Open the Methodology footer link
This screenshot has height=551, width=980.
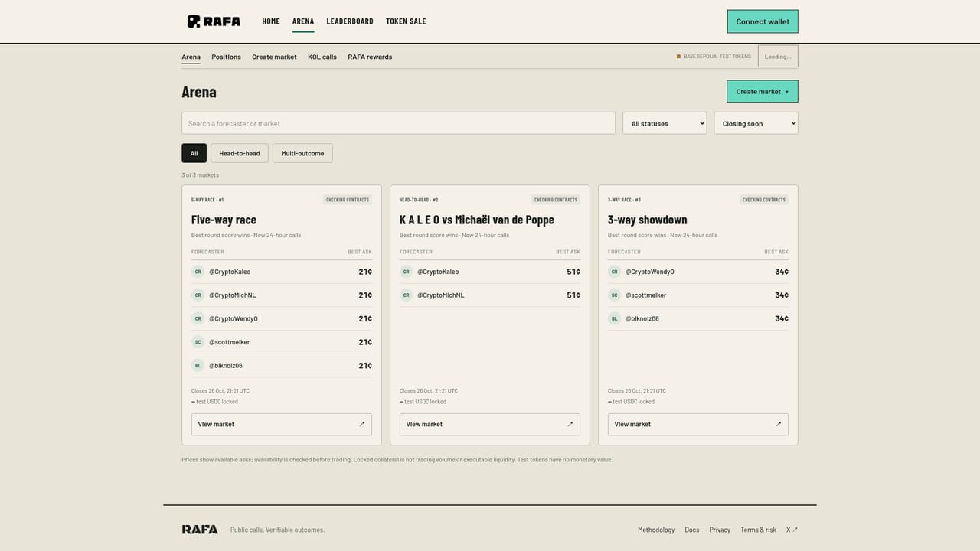pyautogui.click(x=656, y=530)
